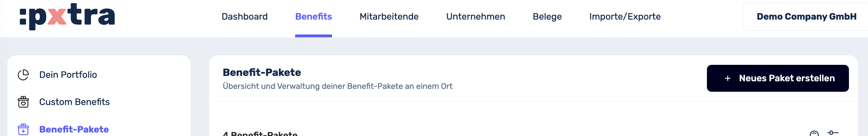
Task: Click the Benefit-Pakete package icon
Action: tap(23, 129)
